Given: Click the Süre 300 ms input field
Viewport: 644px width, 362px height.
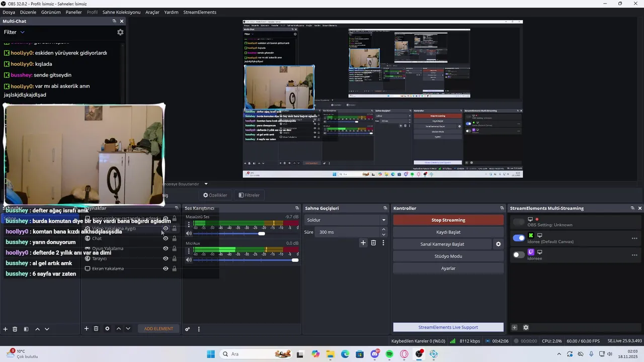Looking at the screenshot, I should tap(348, 232).
